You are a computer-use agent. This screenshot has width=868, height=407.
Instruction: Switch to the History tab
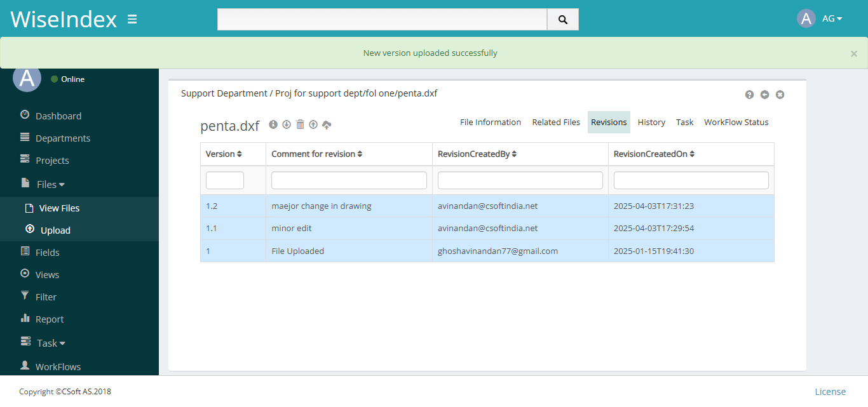pos(651,122)
